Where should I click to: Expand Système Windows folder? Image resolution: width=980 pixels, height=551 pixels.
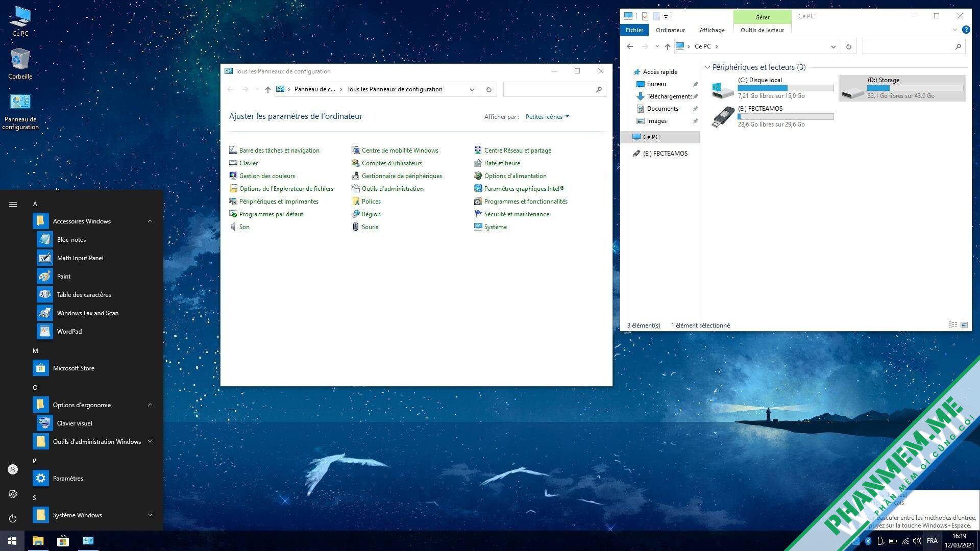coord(150,515)
